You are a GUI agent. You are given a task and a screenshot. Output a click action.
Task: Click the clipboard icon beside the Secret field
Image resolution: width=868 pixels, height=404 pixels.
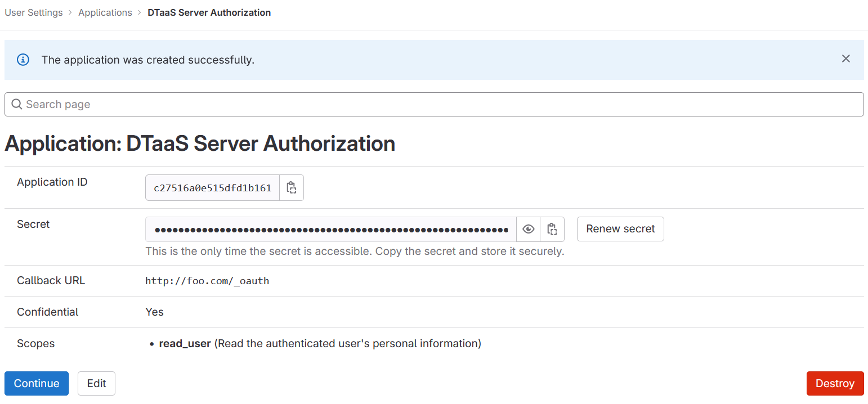click(552, 229)
